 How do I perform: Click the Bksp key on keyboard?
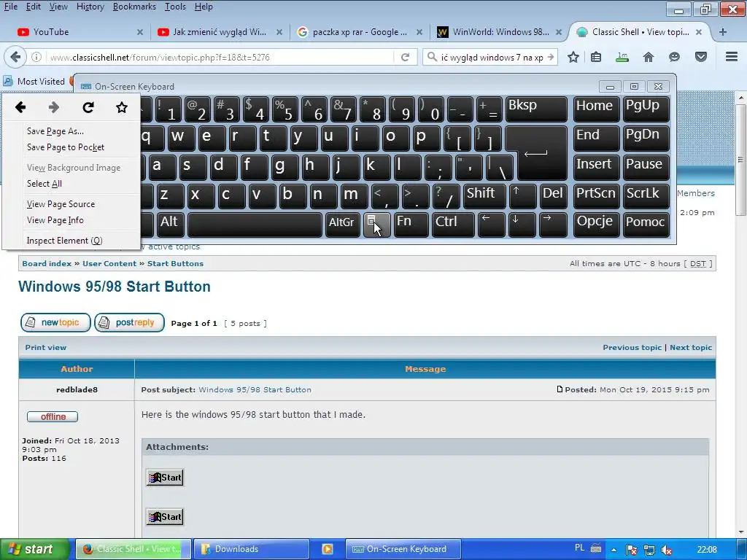536,109
